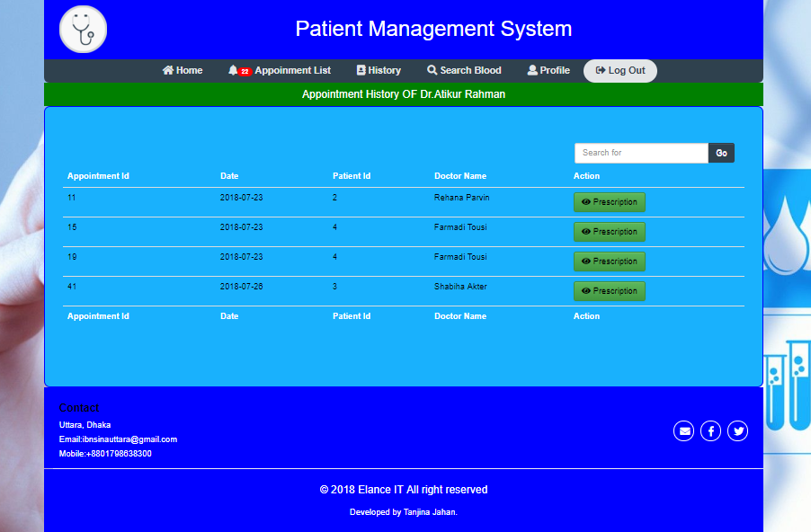The width and height of the screenshot is (811, 532).
Task: Click the top Action column header
Action: point(586,176)
